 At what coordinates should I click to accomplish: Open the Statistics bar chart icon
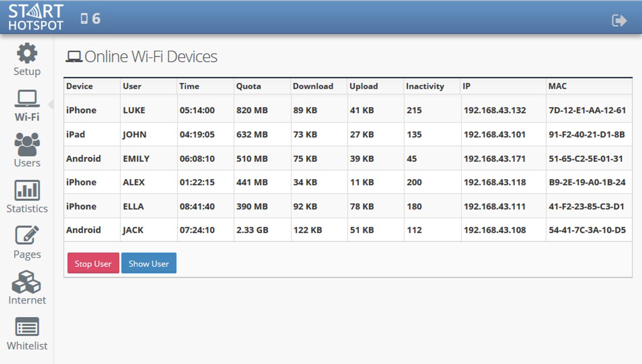(x=27, y=190)
